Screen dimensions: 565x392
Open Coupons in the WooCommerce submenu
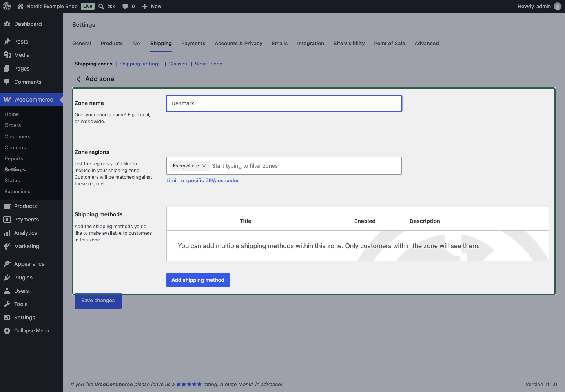pos(15,148)
